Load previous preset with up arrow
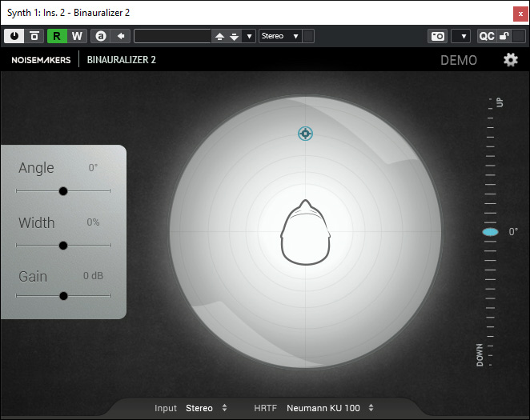The width and height of the screenshot is (530, 420). [220, 36]
